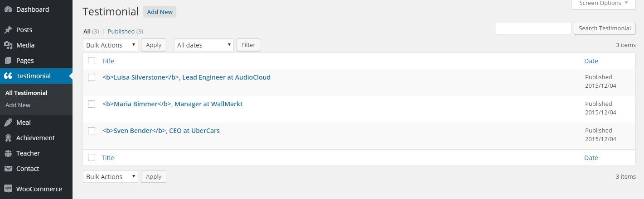
Task: Show only Published testimonials
Action: click(x=121, y=31)
